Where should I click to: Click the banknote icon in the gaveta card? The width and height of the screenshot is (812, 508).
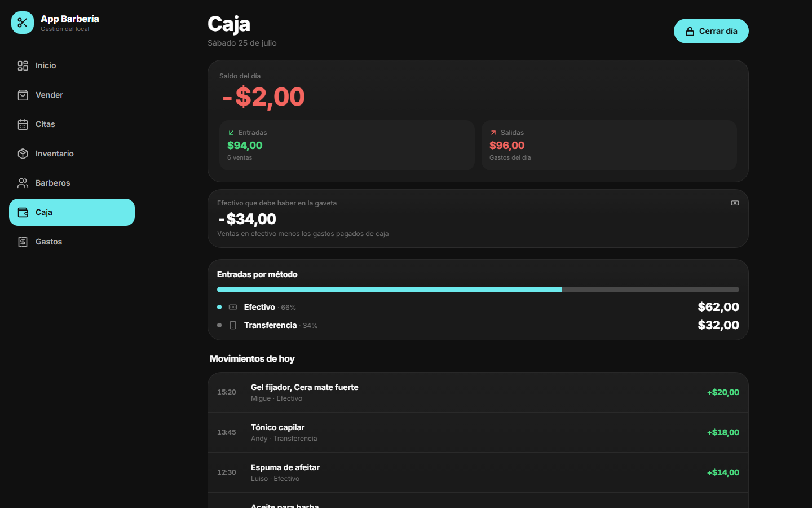tap(735, 203)
